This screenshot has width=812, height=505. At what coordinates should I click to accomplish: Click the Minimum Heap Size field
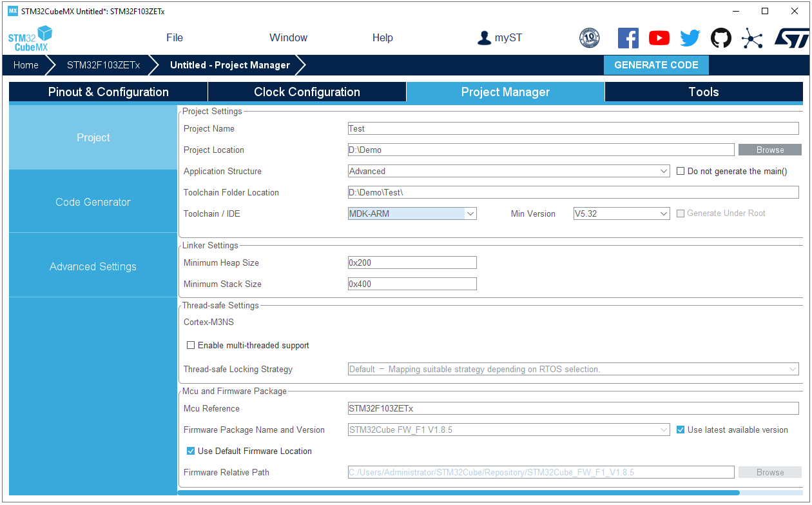[x=412, y=262]
